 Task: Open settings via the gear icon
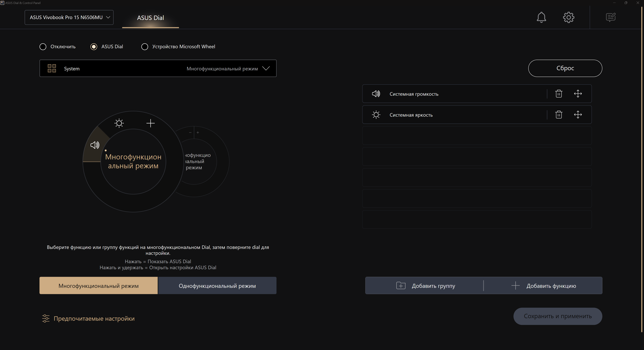coord(568,17)
